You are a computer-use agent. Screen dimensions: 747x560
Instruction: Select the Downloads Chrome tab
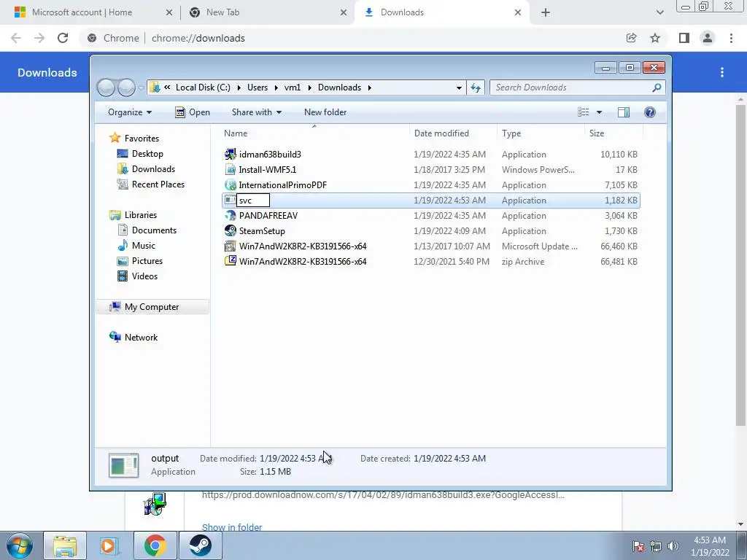coord(402,12)
